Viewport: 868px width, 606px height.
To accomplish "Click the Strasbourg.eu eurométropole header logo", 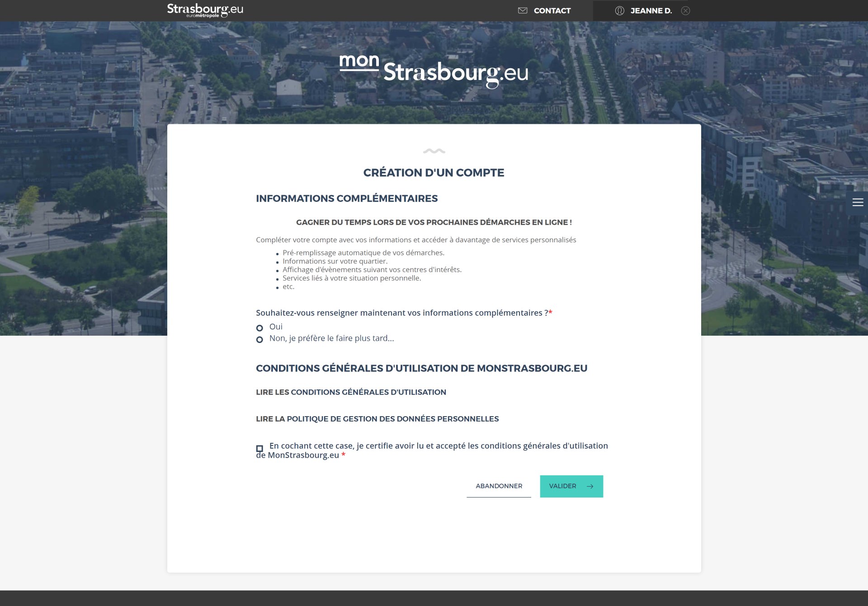I will coord(205,10).
